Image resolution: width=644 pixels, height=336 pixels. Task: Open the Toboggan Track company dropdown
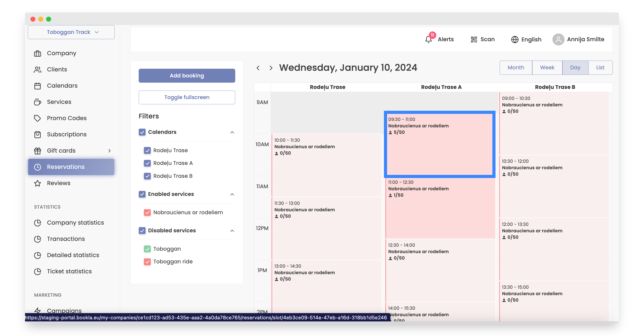71,32
